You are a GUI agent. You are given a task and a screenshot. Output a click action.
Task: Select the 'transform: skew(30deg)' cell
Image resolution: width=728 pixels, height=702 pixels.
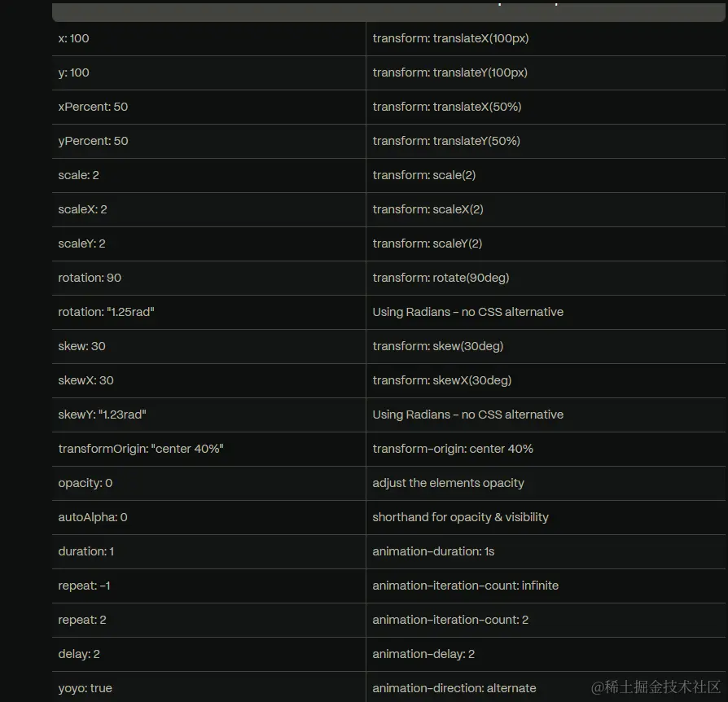pyautogui.click(x=546, y=346)
